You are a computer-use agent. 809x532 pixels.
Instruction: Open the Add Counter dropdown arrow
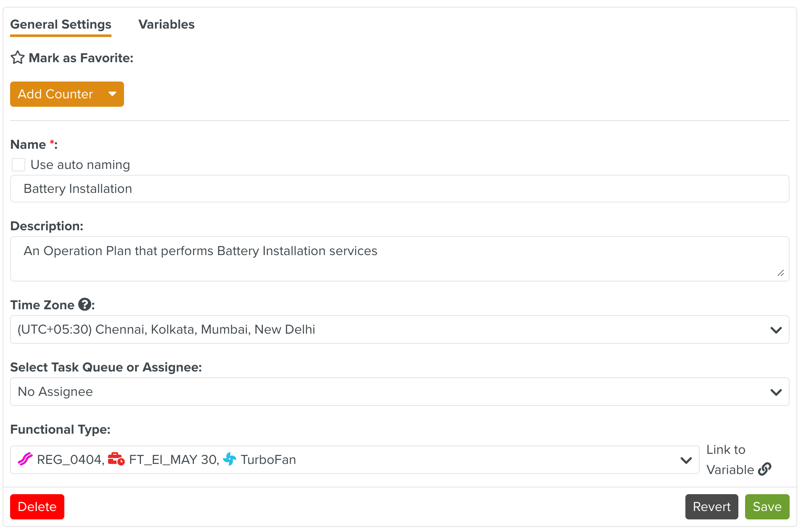tap(112, 94)
